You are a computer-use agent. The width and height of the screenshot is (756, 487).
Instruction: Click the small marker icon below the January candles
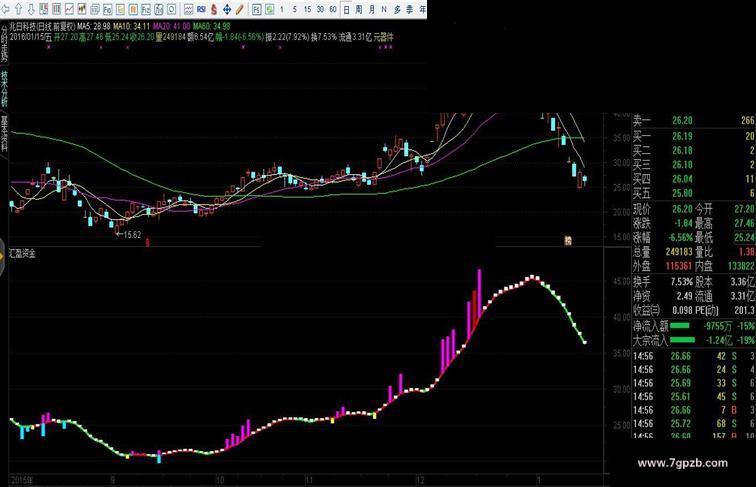[567, 240]
